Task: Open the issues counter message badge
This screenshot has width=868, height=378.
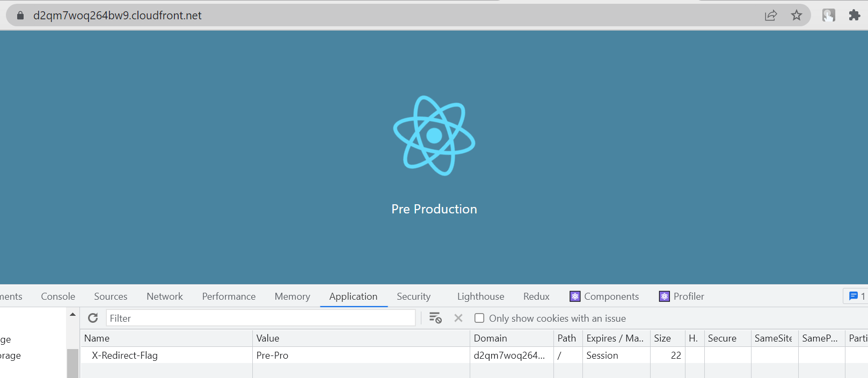Action: [x=857, y=296]
